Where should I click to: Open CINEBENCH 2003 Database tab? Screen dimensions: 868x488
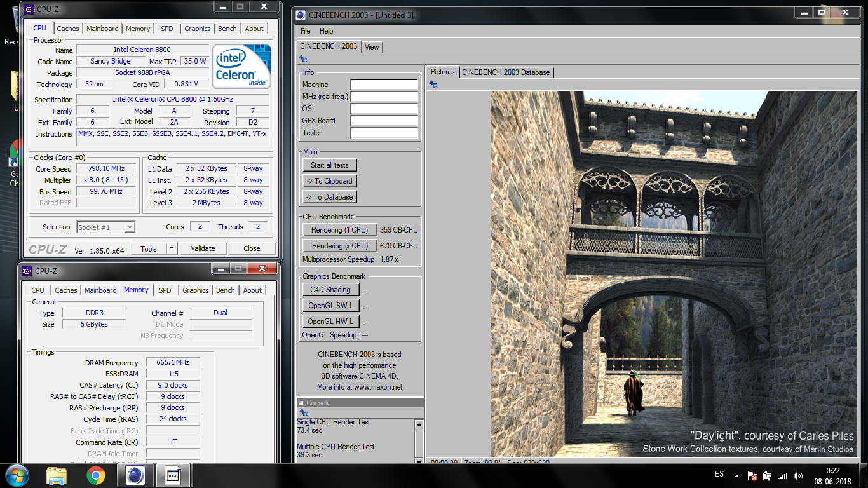coord(506,72)
